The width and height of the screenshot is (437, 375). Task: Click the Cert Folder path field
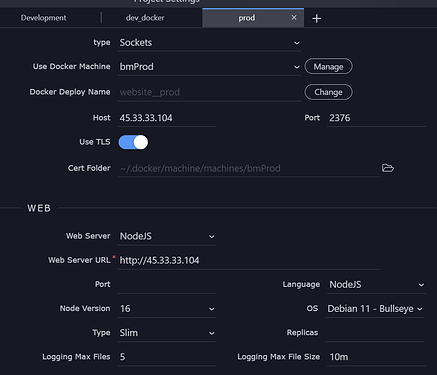click(248, 168)
